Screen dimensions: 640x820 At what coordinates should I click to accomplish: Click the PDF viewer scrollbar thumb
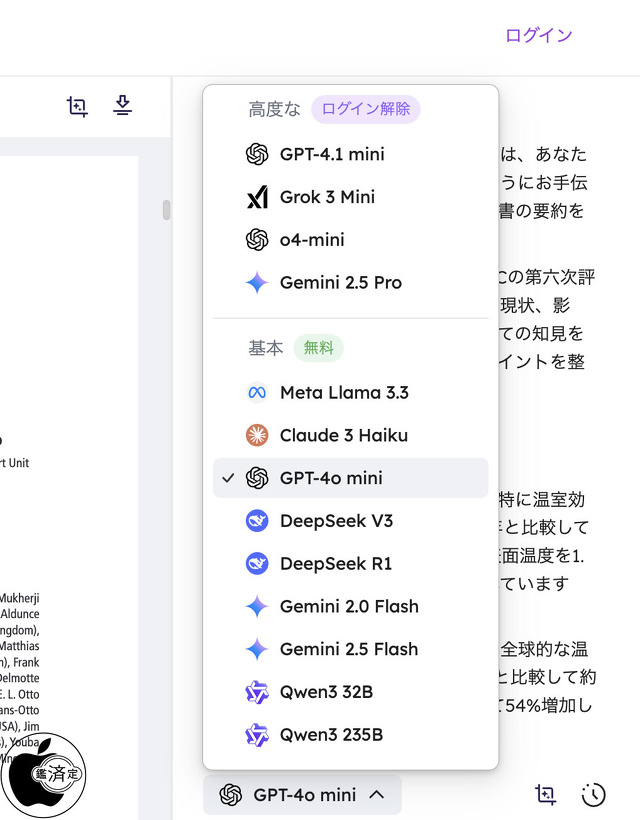[x=166, y=210]
